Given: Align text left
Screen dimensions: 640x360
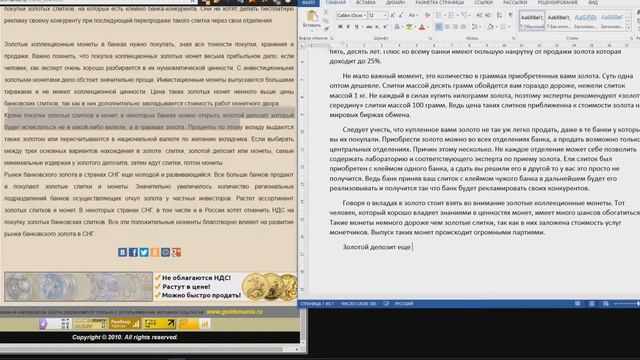Looking at the screenshot, I should click(x=439, y=27).
